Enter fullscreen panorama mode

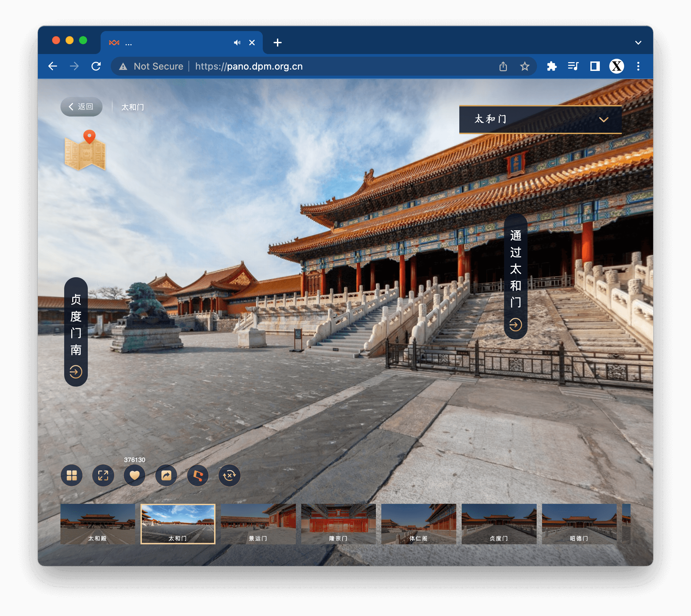[x=103, y=476]
